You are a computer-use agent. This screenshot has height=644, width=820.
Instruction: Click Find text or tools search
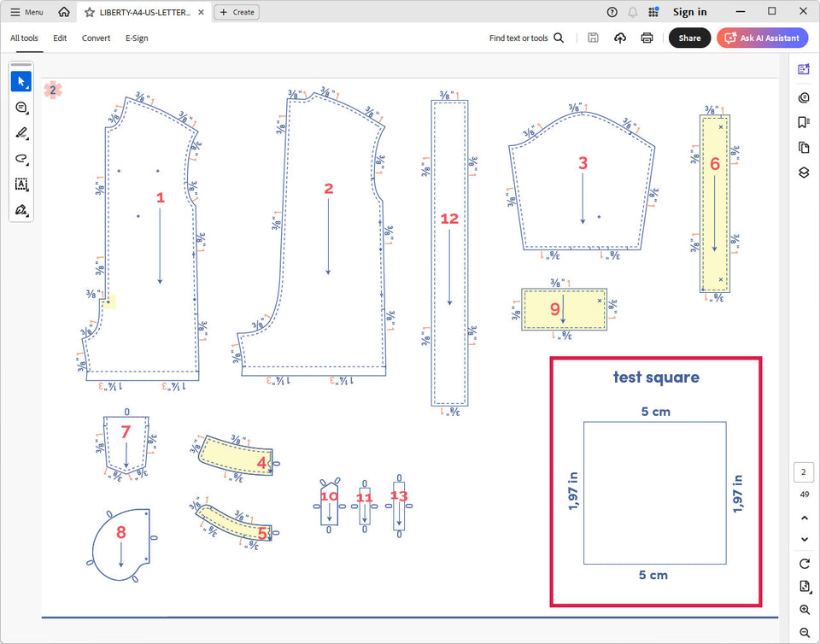click(526, 38)
